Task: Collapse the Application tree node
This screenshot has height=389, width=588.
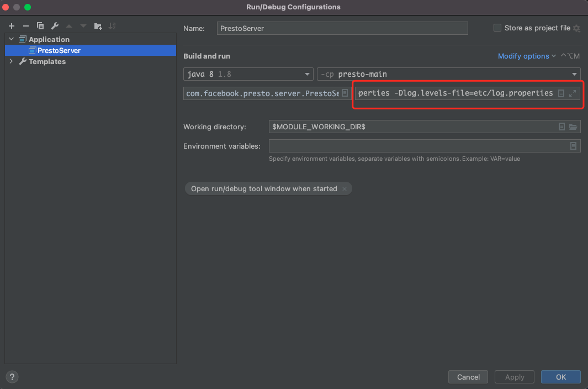Action: [11, 39]
